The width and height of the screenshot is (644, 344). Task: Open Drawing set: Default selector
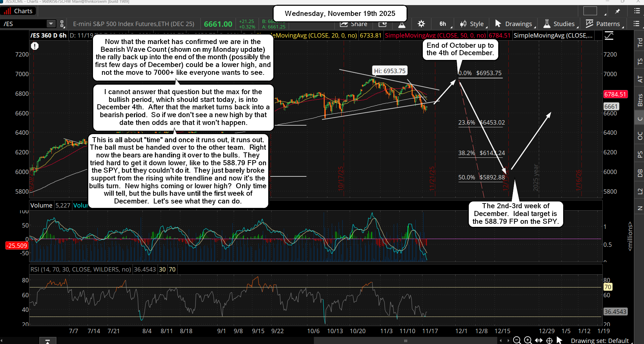(599, 340)
